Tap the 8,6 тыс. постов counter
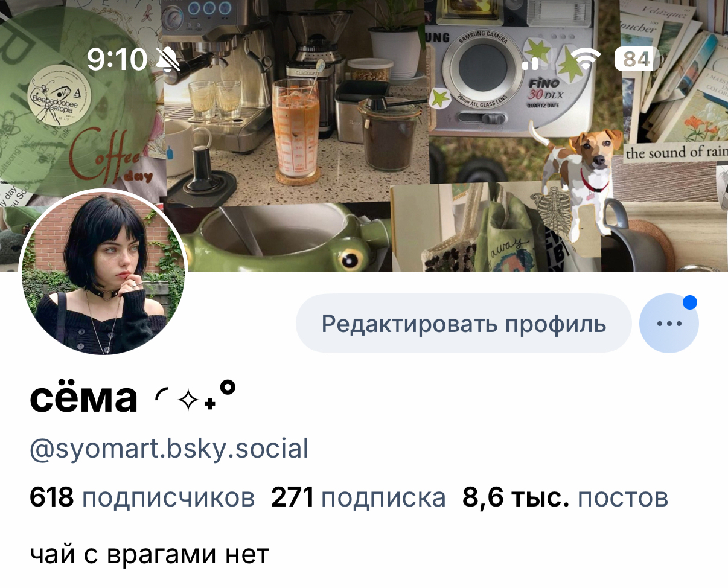 click(x=566, y=498)
